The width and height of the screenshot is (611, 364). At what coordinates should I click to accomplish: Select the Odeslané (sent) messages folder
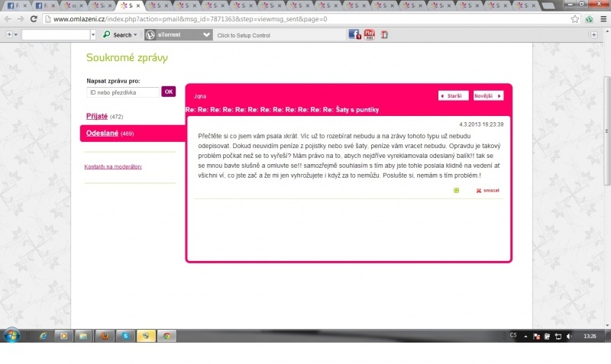click(x=102, y=134)
